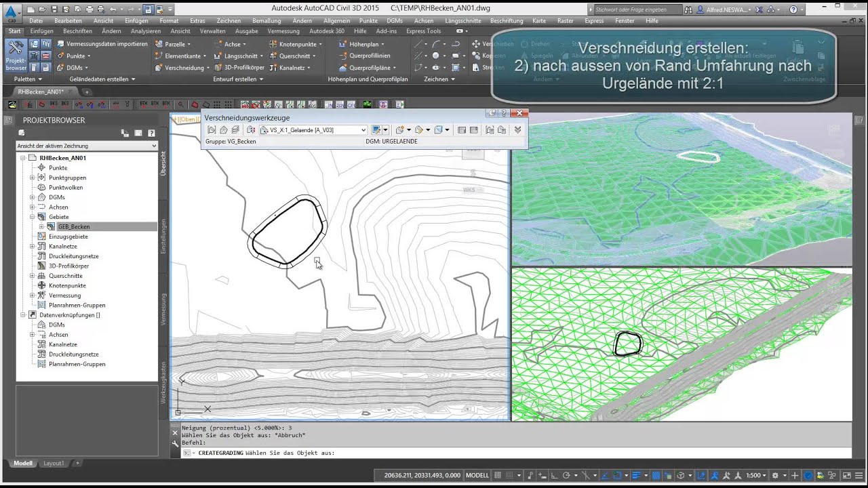This screenshot has width=868, height=488.
Task: Select the RHBecken_AN01 drawing tab
Action: coord(41,91)
